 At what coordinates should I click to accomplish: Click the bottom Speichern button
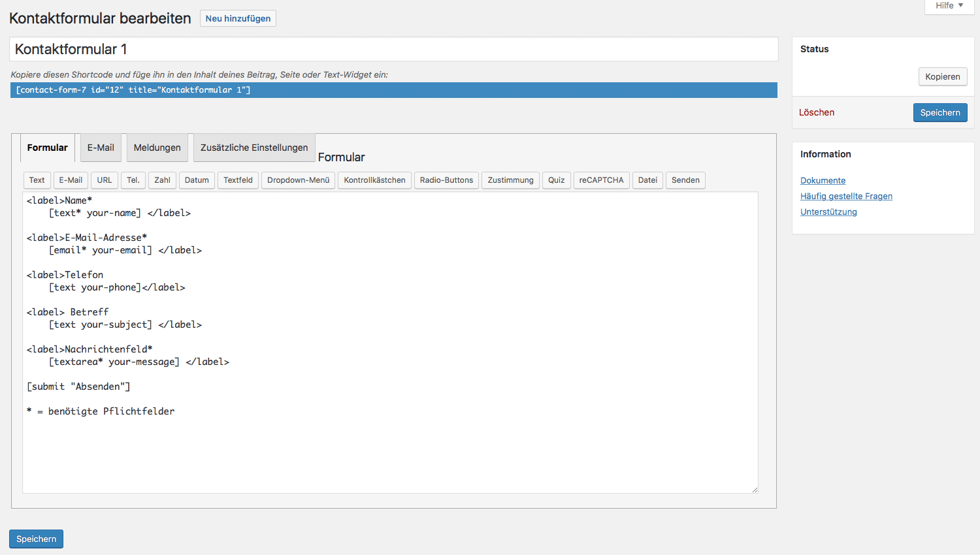pos(37,539)
